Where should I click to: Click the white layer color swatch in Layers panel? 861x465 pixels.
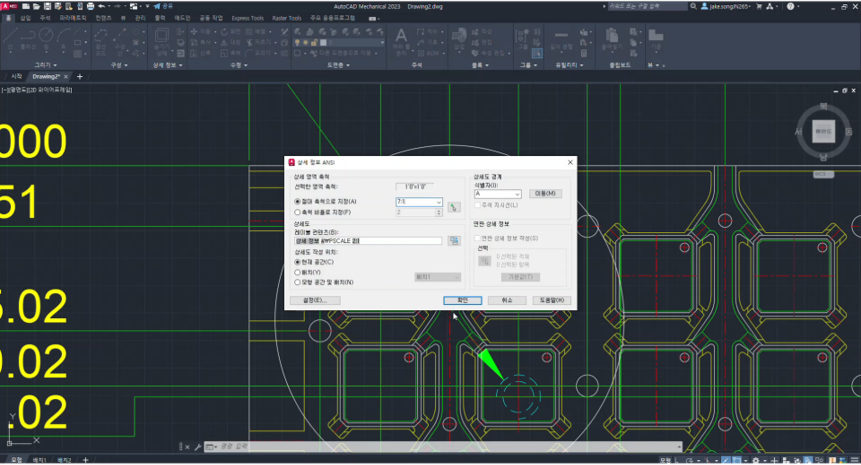[323, 42]
